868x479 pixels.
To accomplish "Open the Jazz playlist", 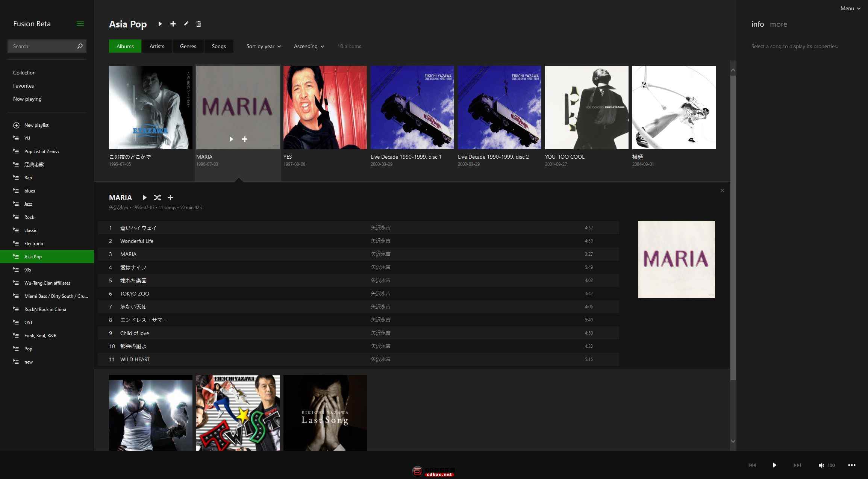I will [47, 204].
